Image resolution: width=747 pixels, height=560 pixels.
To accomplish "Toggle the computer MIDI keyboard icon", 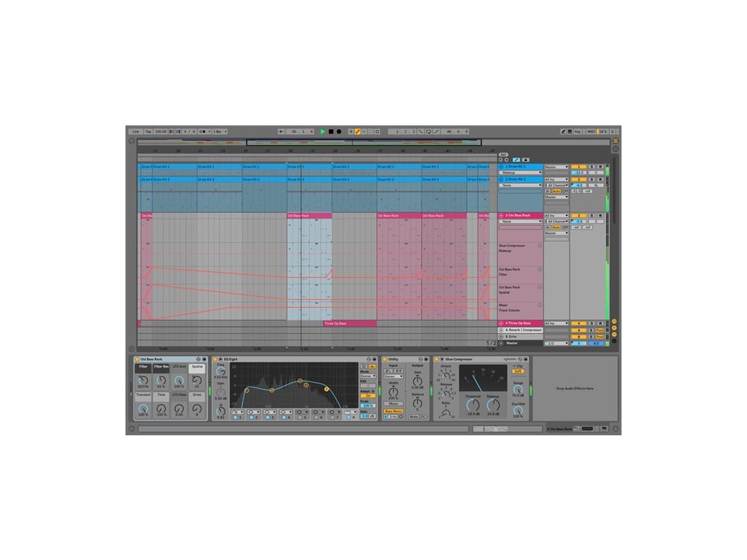I will coord(570,131).
